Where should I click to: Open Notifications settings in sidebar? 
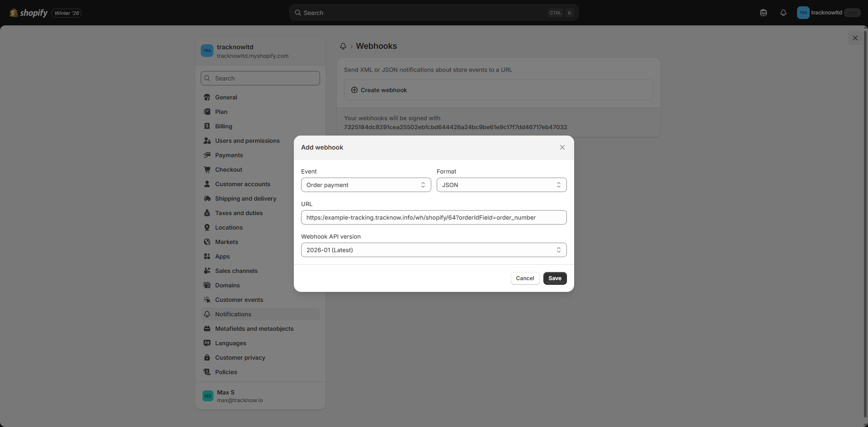pyautogui.click(x=233, y=314)
